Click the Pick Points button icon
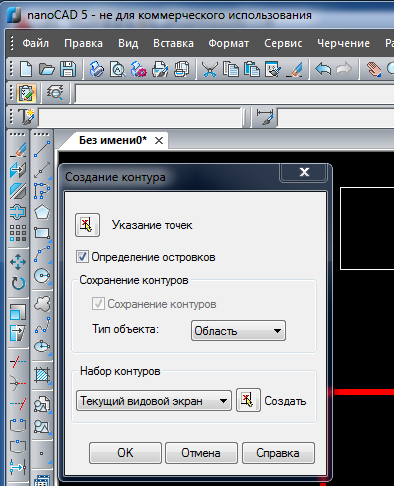Viewport: 394px width, 486px height. point(87,225)
